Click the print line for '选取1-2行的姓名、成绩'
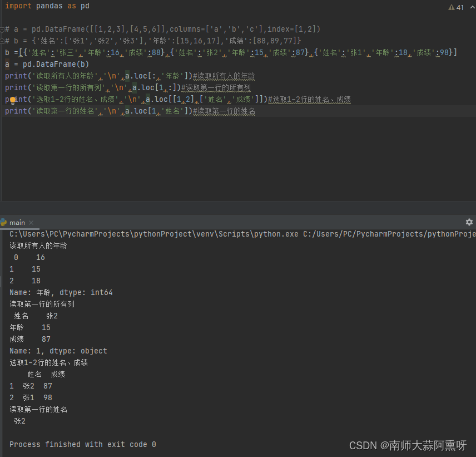The image size is (476, 457). (178, 100)
